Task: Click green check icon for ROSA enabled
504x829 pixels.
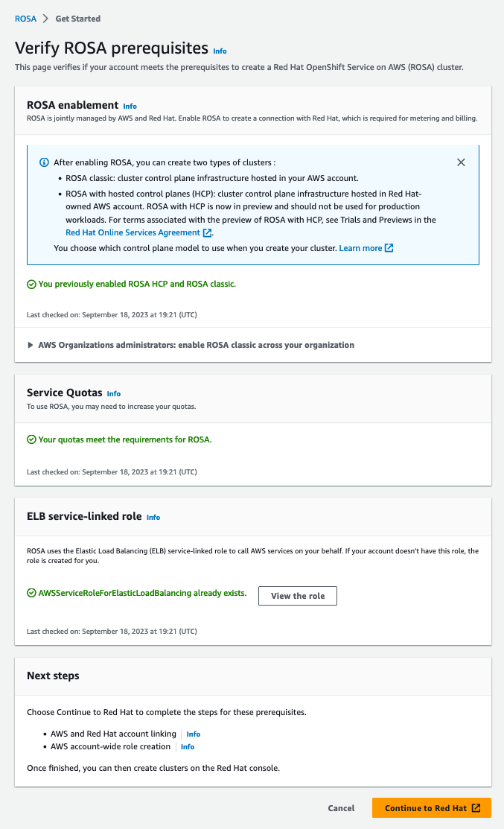Action: tap(31, 285)
